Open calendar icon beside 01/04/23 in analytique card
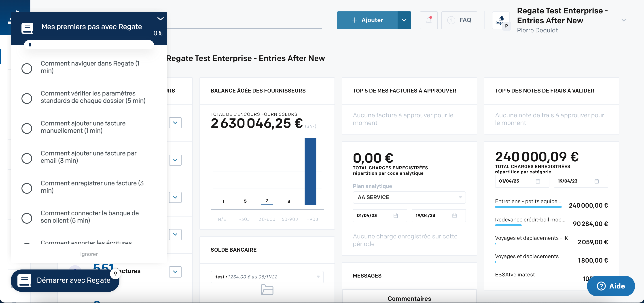This screenshot has width=644, height=303. tap(396, 216)
